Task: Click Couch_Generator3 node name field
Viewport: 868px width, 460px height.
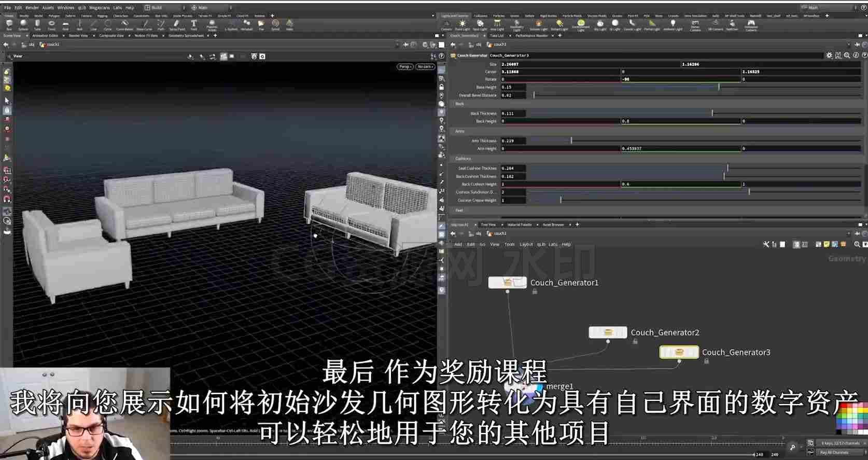Action: pos(656,55)
